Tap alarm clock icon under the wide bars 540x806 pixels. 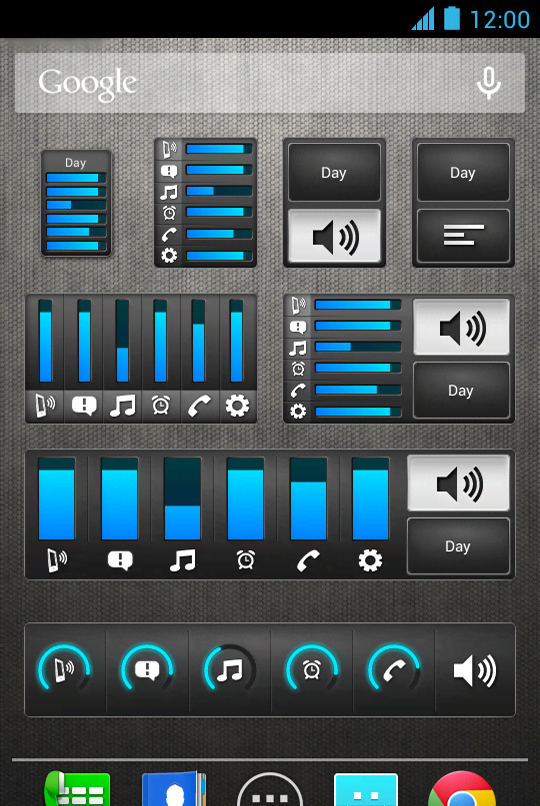pos(246,560)
